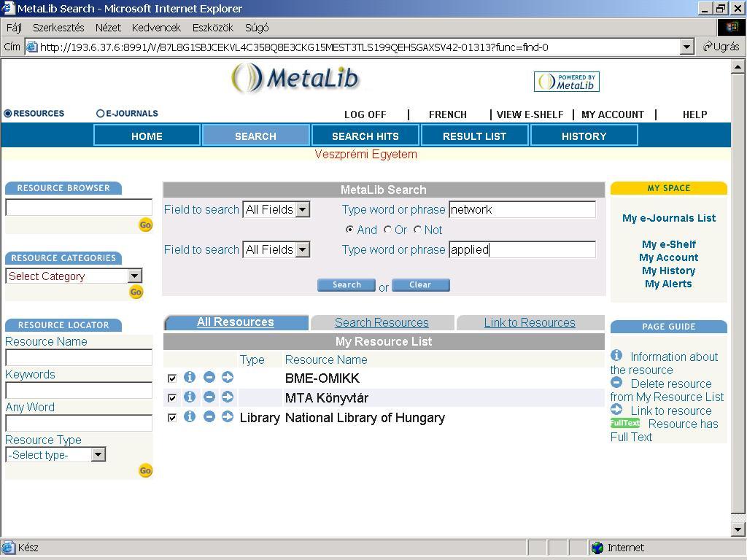Click scrollbar down arrow
The width and height of the screenshot is (747, 560).
(738, 529)
